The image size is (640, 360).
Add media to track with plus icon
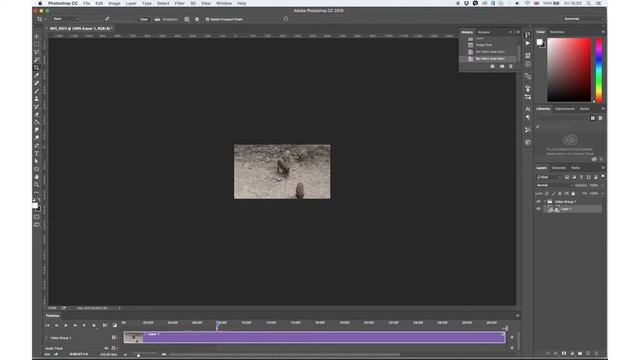click(512, 338)
